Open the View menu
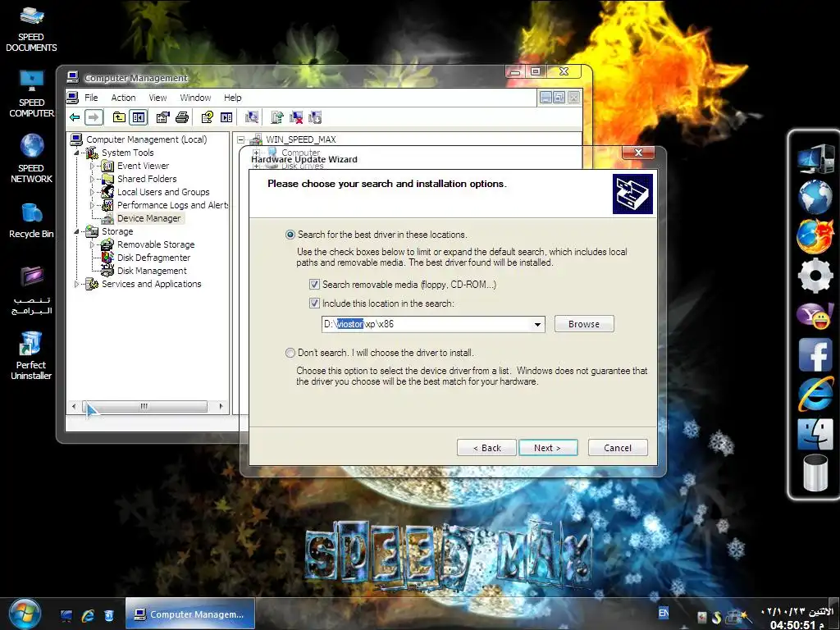 (x=157, y=98)
